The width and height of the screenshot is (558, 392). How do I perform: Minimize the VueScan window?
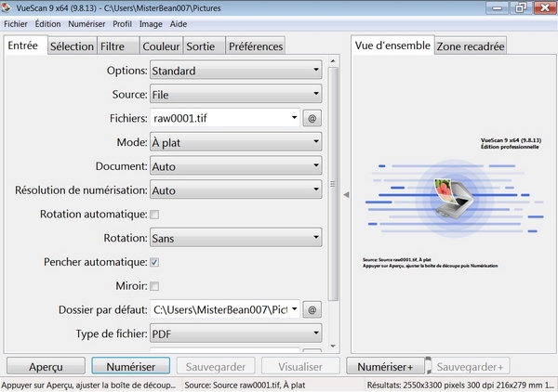(x=498, y=7)
